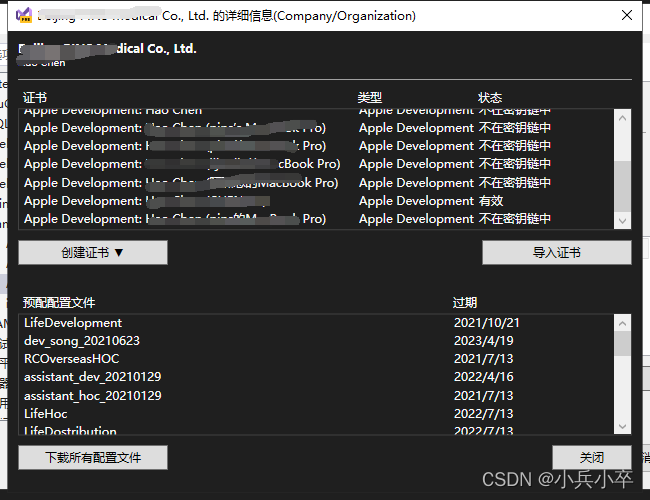Image resolution: width=650 pixels, height=500 pixels.
Task: Close the dialog with the X button
Action: pyautogui.click(x=627, y=15)
